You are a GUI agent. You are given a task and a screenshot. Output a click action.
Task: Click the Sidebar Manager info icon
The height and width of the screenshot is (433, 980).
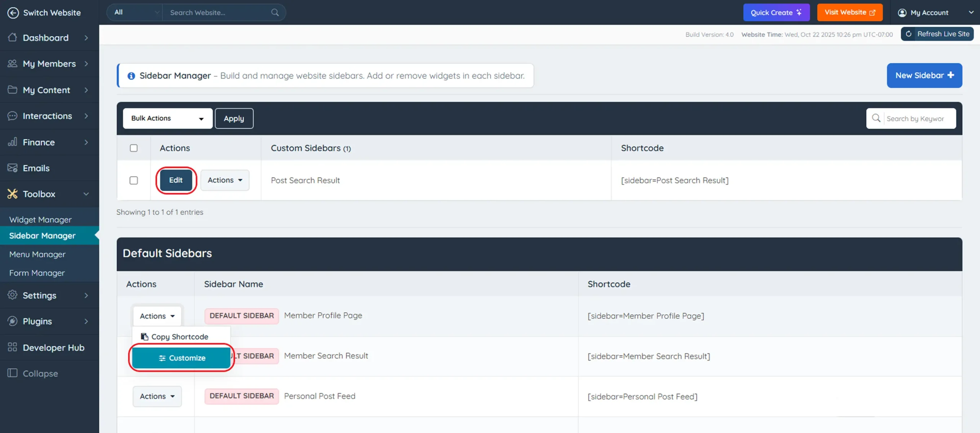click(x=131, y=76)
